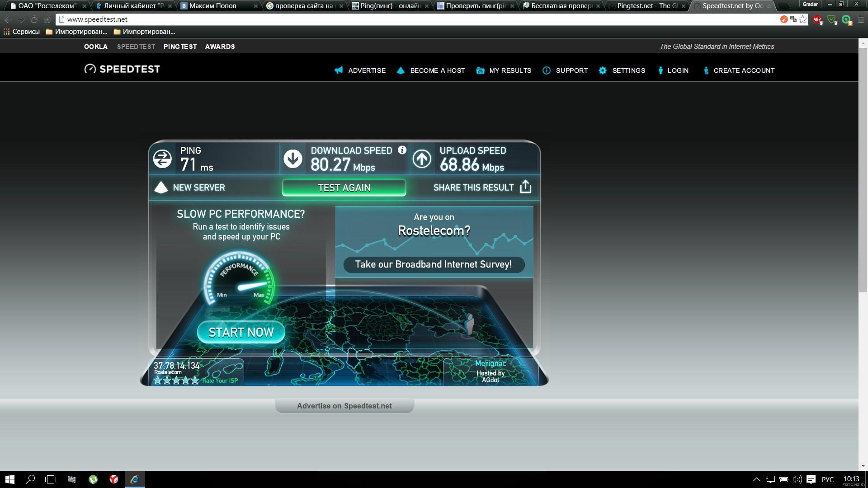Click START NOW performance test button

(241, 333)
